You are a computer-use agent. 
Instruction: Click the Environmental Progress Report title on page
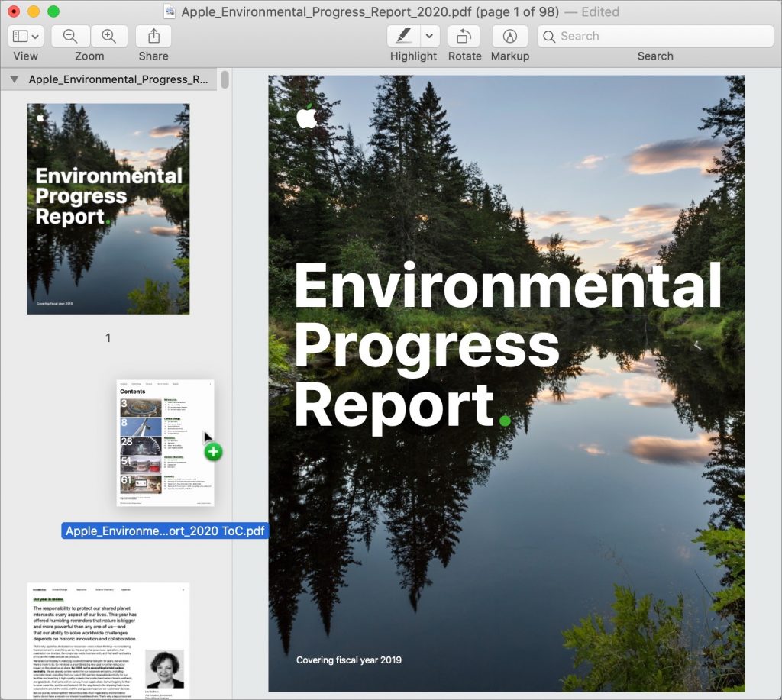[506, 345]
